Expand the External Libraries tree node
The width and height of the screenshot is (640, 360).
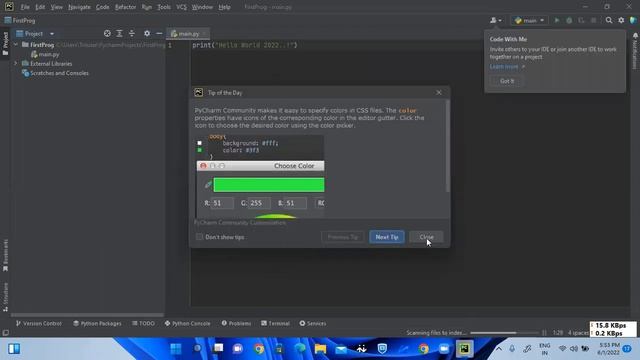click(16, 64)
